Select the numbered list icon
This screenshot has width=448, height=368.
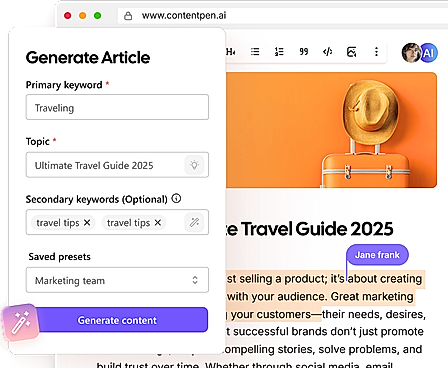click(x=279, y=52)
